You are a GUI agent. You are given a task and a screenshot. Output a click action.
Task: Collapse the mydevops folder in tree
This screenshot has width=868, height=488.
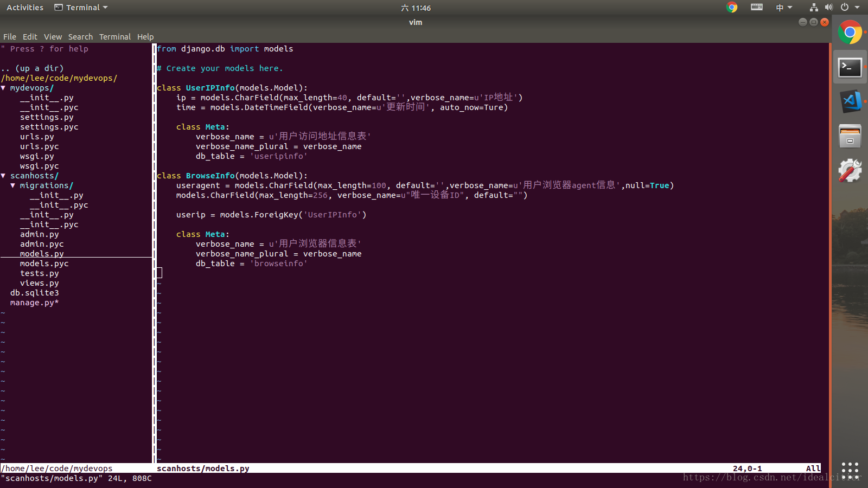click(31, 88)
